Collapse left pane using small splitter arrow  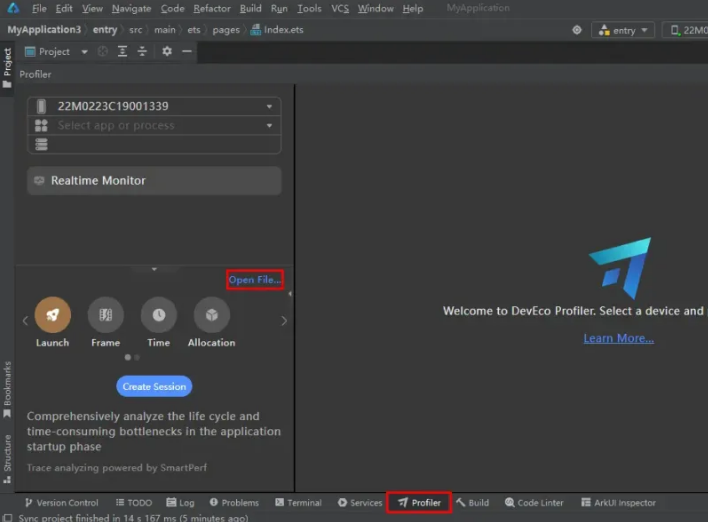(x=290, y=294)
